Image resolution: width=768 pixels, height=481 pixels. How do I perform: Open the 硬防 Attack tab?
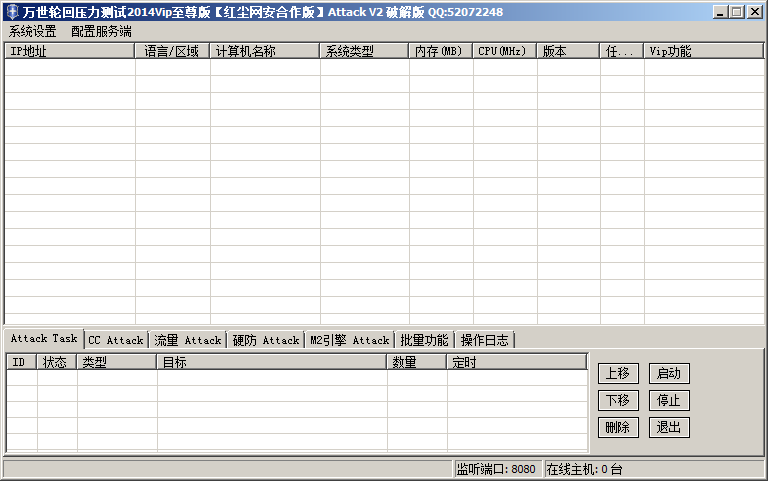coord(265,340)
